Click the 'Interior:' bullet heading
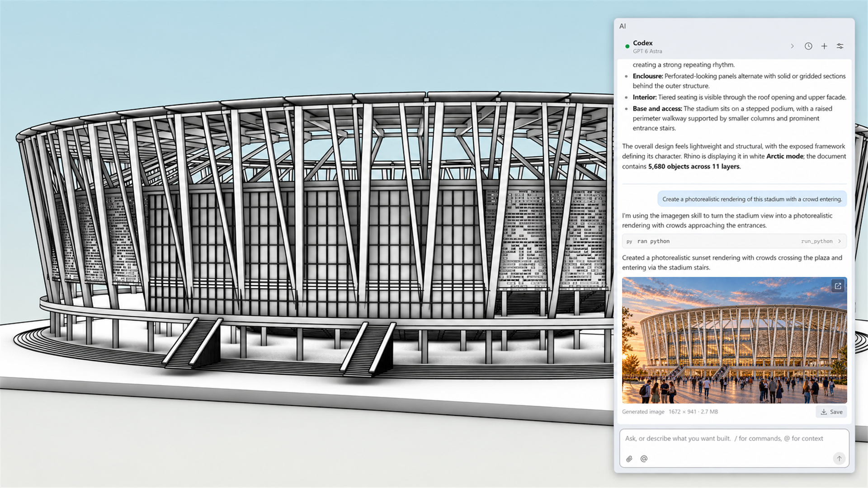 click(644, 97)
